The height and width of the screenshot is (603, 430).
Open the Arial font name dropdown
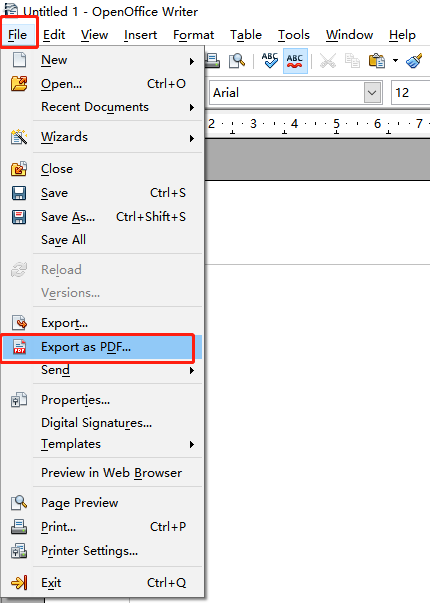click(372, 93)
